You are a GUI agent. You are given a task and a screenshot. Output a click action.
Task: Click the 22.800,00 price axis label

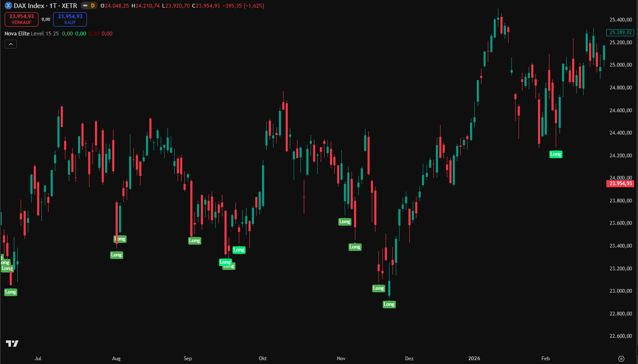(621, 314)
